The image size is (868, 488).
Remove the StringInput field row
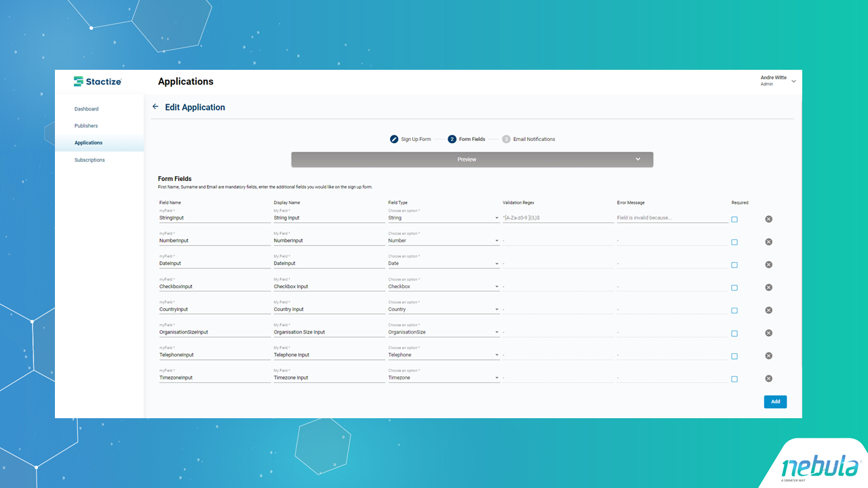pos(768,219)
